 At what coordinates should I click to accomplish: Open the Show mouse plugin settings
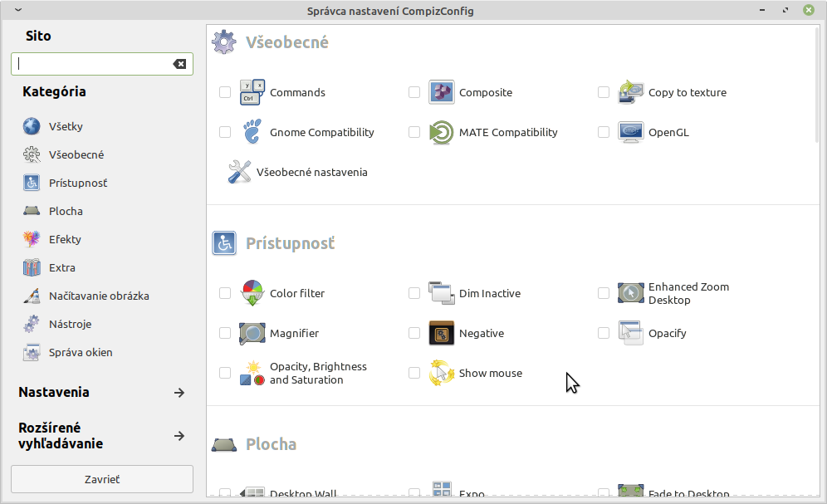point(491,374)
